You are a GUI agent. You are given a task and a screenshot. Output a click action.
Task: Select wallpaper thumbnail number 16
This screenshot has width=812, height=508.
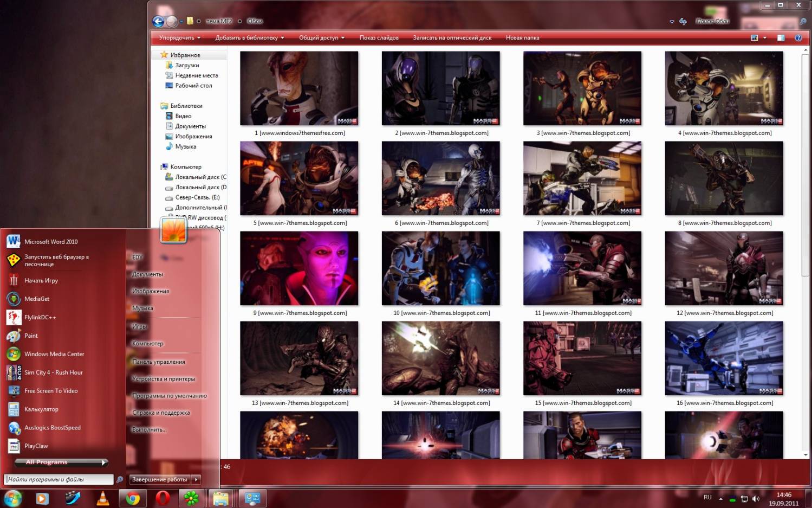(x=724, y=358)
